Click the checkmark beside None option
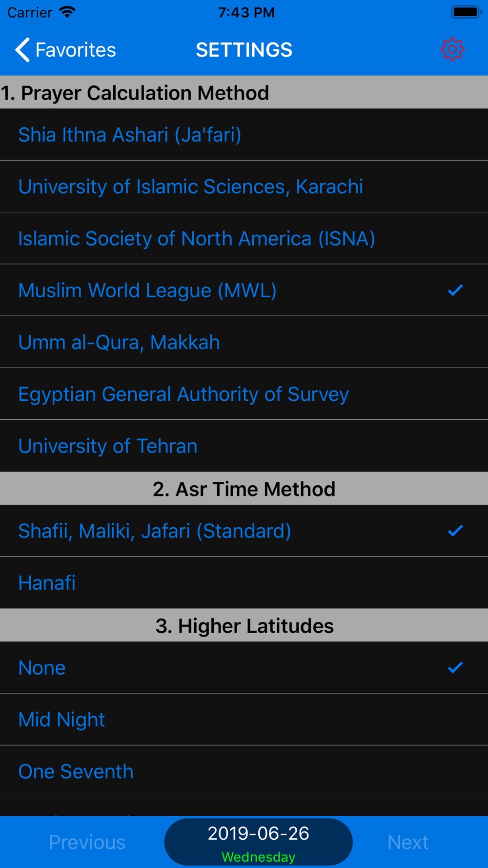This screenshot has width=488, height=868. click(x=455, y=667)
